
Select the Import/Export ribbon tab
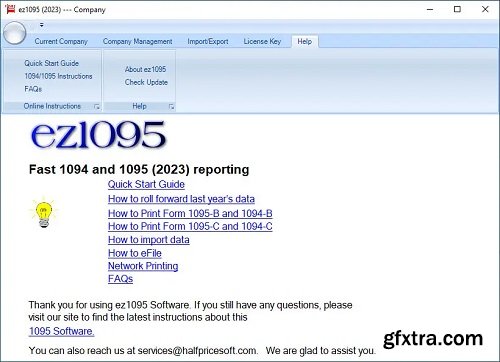(x=208, y=41)
